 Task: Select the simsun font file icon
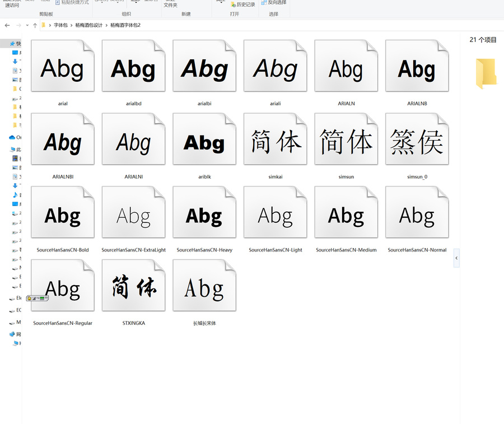tap(346, 139)
